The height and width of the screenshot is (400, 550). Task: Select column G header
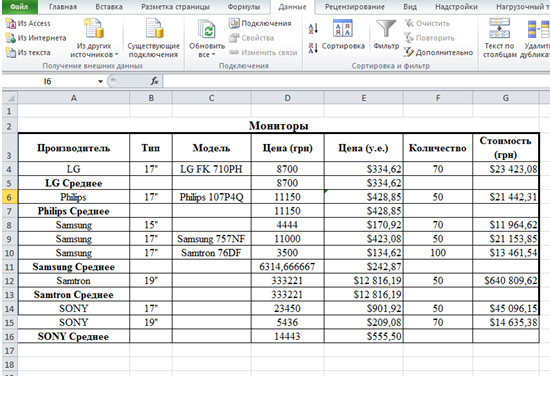[506, 98]
